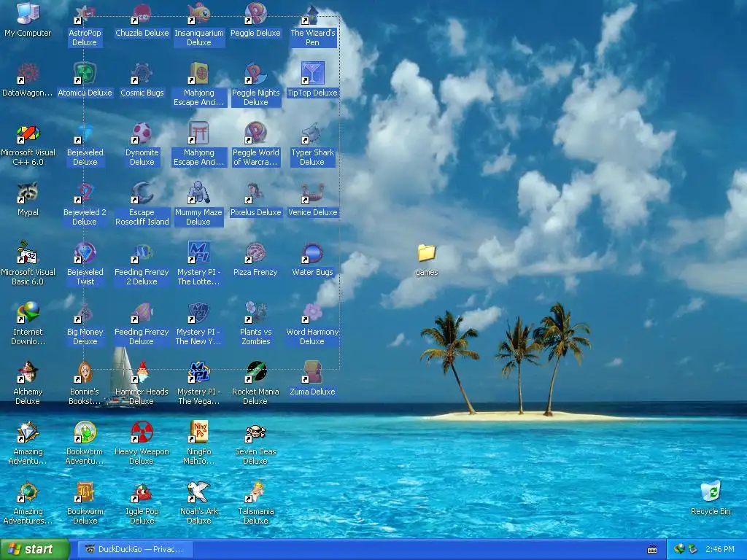Select Microsoft Visual Basic 6.0 icon
Viewport: 747px width, 560px height.
click(x=28, y=252)
